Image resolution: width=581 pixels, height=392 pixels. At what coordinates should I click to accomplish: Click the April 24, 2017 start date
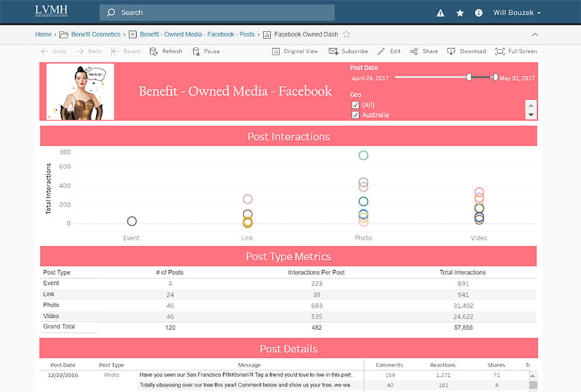point(370,78)
